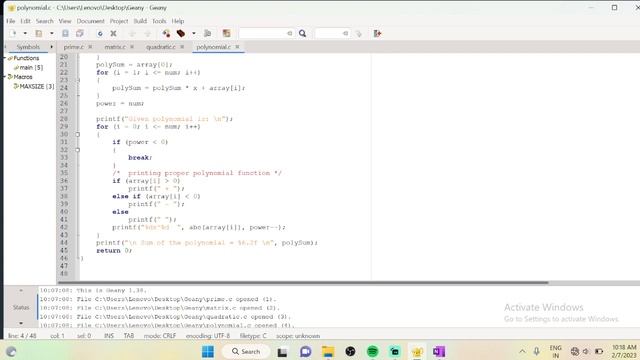Click 'encoding: UTF-8' in status bar
Screen dimensions: 640x360
(x=208, y=336)
